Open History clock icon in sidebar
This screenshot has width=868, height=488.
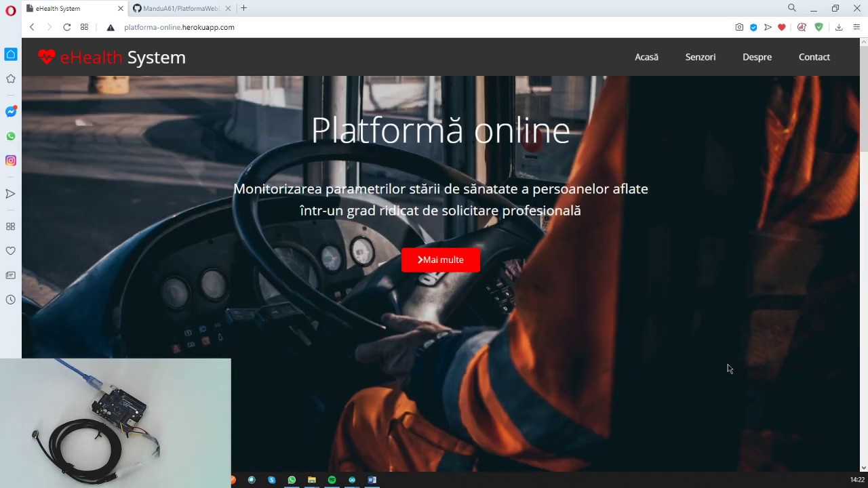11,300
